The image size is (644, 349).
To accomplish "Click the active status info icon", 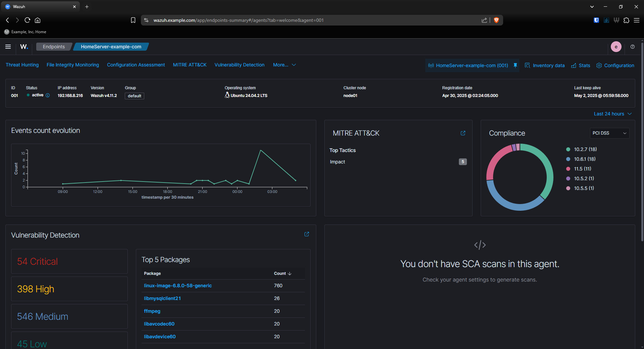I will point(48,95).
